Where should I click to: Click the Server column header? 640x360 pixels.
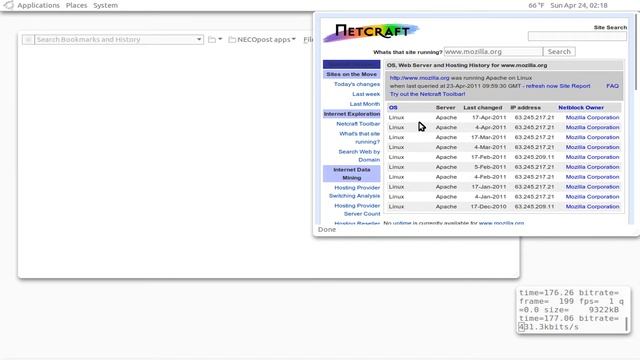click(445, 107)
